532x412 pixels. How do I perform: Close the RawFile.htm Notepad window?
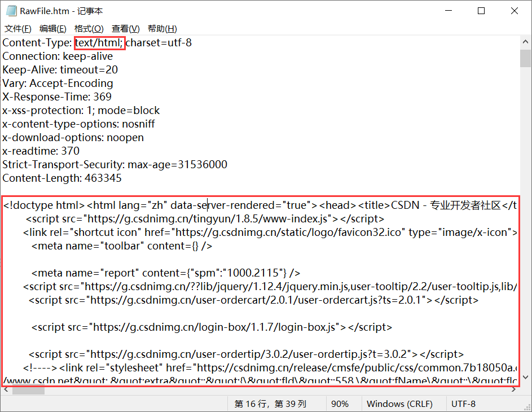[515, 11]
